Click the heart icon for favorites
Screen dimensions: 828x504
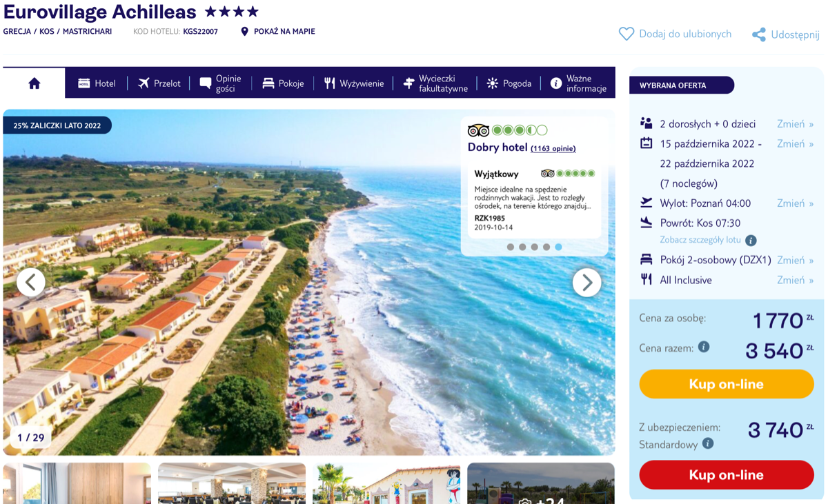(626, 34)
